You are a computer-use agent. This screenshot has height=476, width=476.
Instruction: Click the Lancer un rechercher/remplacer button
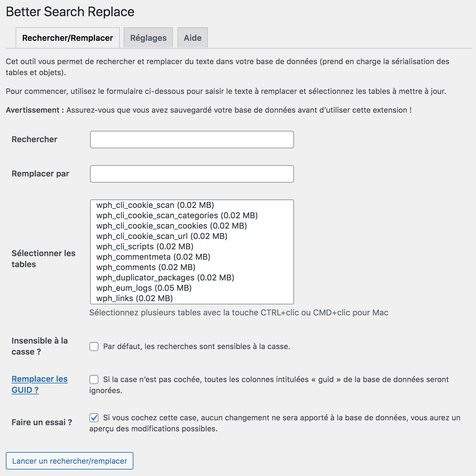(70, 461)
